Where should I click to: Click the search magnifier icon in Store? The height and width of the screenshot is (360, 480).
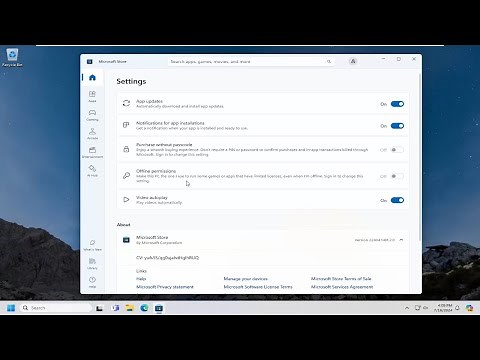click(x=329, y=61)
